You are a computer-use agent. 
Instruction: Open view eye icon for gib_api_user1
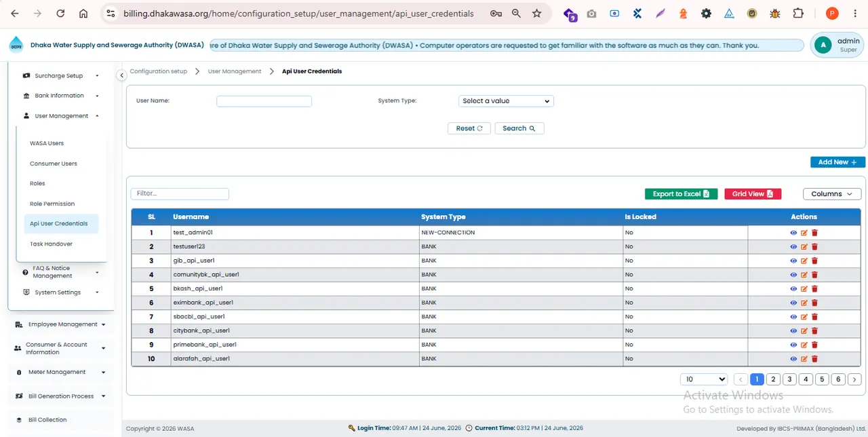point(793,261)
